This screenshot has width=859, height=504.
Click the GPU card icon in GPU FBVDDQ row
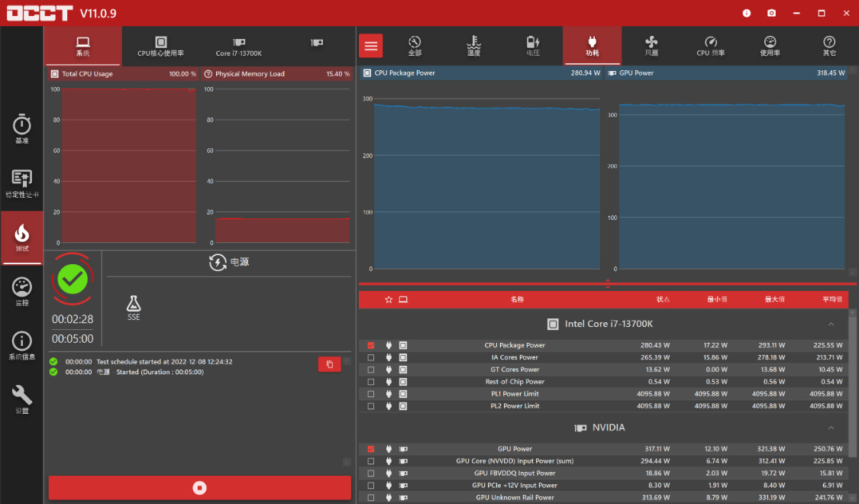click(403, 473)
